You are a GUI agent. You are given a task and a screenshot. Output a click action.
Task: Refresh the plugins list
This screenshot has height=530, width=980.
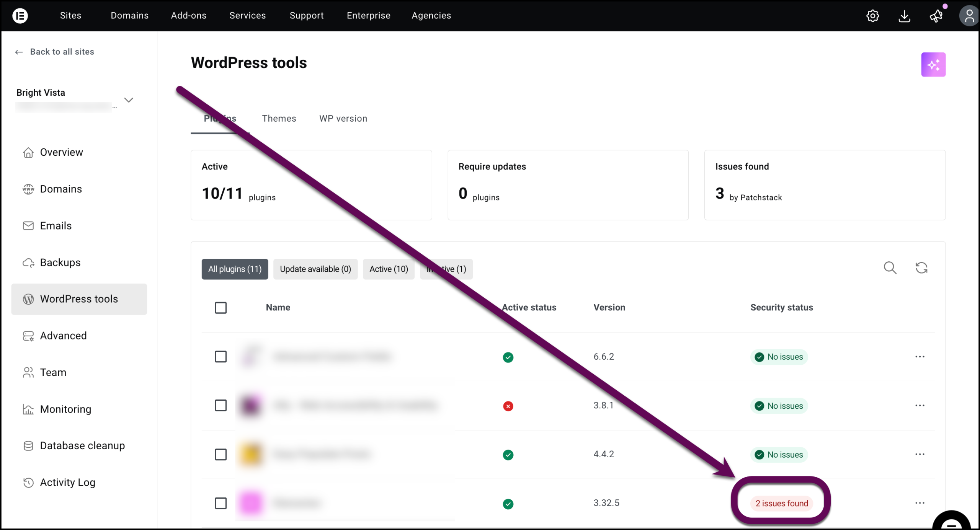point(921,268)
